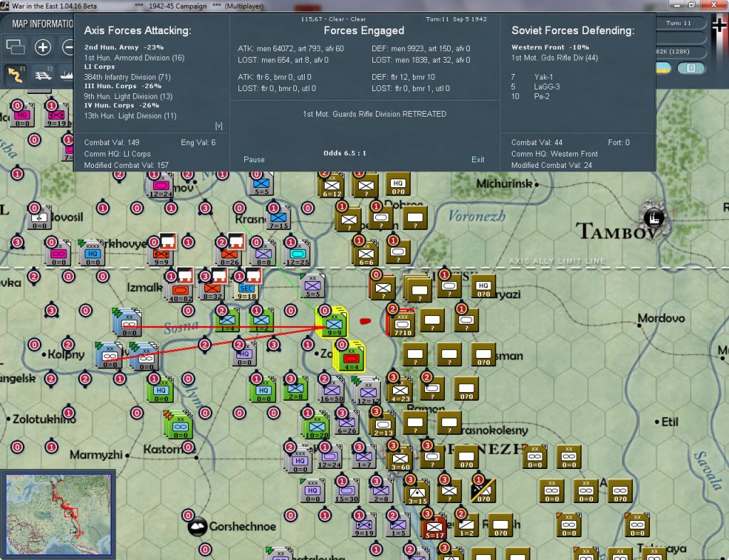This screenshot has width=729, height=560.
Task: Click the LaGG-3 aircraft row
Action: coord(535,86)
